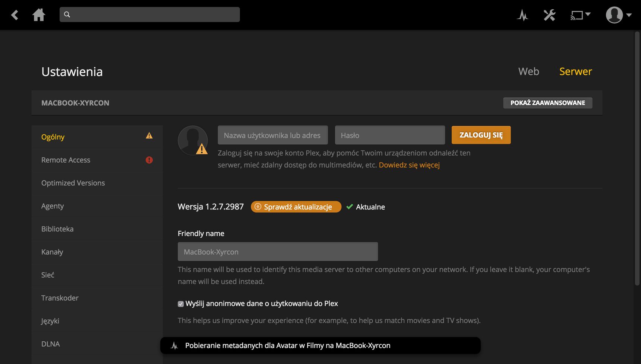Open the Plex home icon
Screen dimensions: 641x364
39,15
